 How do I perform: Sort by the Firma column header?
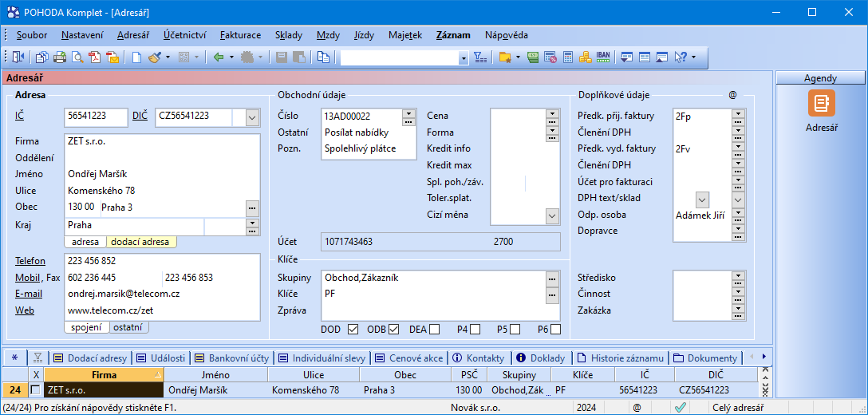(x=104, y=374)
